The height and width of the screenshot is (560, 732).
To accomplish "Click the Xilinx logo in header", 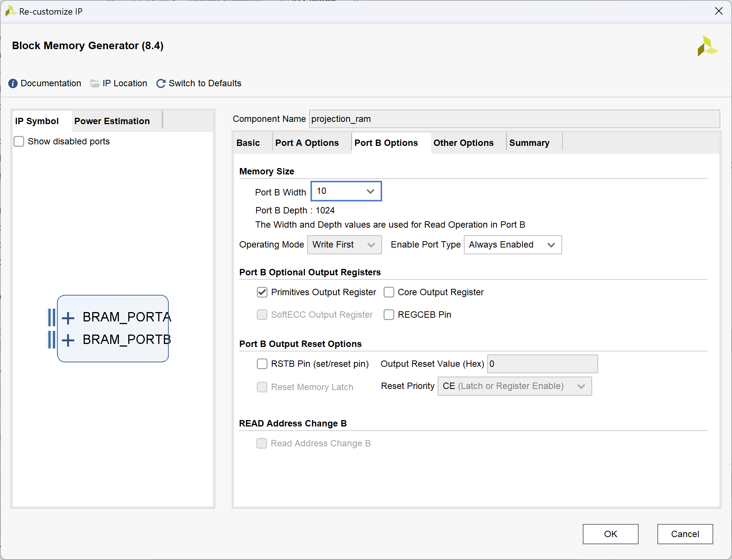I will point(707,47).
